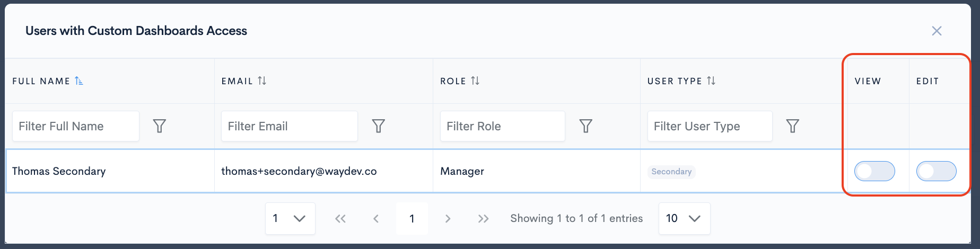Open the Full Name filter funnel

160,126
